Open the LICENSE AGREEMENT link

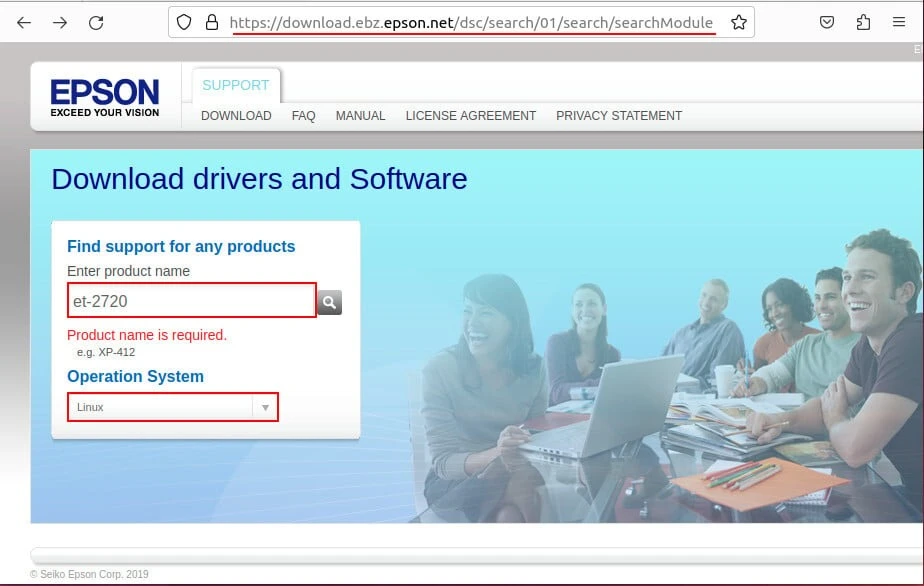[x=470, y=116]
